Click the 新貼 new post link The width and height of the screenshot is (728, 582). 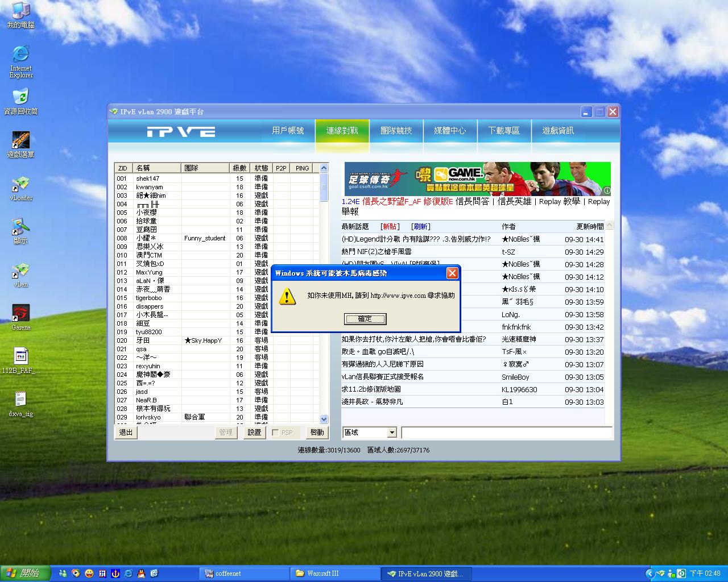tap(390, 227)
